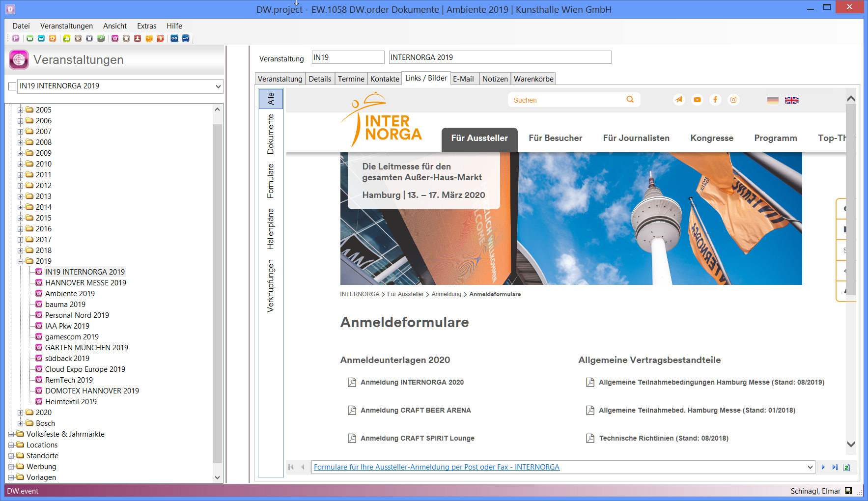868x501 pixels.
Task: Open the green bar chart toolbar icon
Action: pos(67,38)
